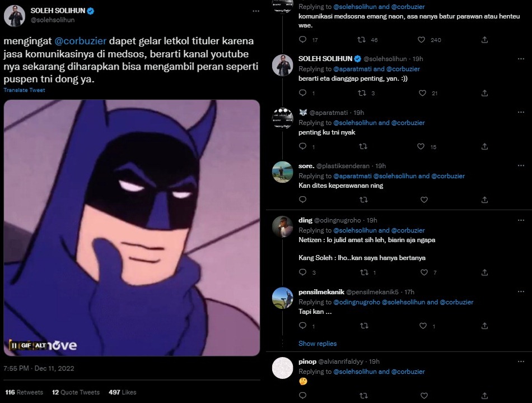This screenshot has width=532, height=403.
Task: Retweet the "komunikasi medsosna" reply
Action: point(362,40)
